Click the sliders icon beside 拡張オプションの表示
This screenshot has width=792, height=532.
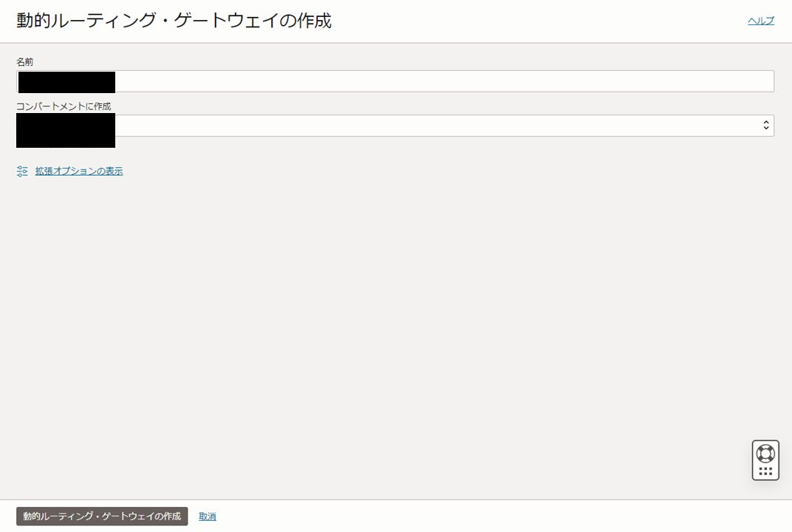(22, 171)
